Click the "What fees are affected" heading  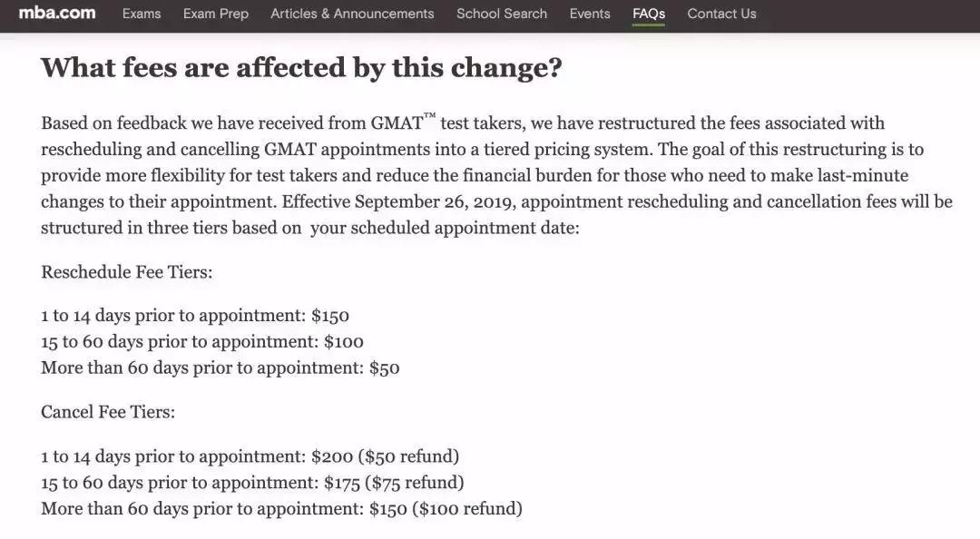pyautogui.click(x=301, y=68)
